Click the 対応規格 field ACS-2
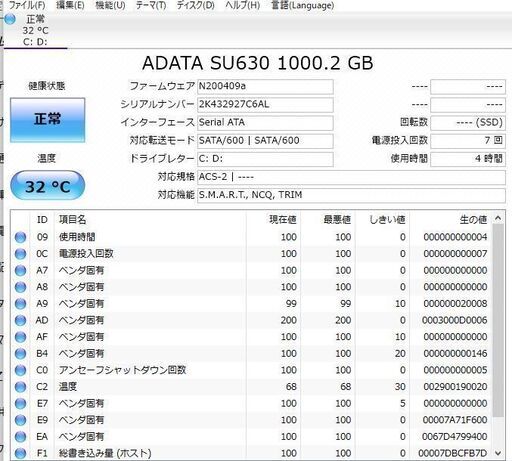 351,177
